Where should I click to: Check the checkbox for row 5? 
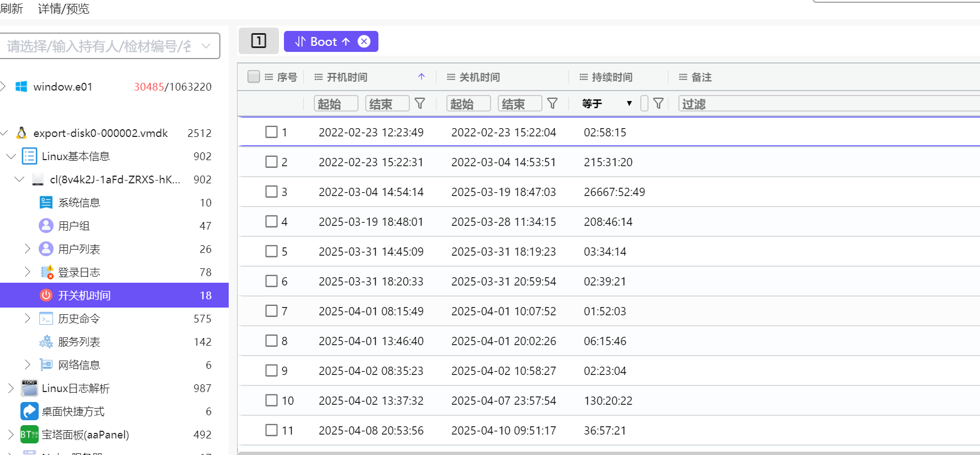[271, 251]
